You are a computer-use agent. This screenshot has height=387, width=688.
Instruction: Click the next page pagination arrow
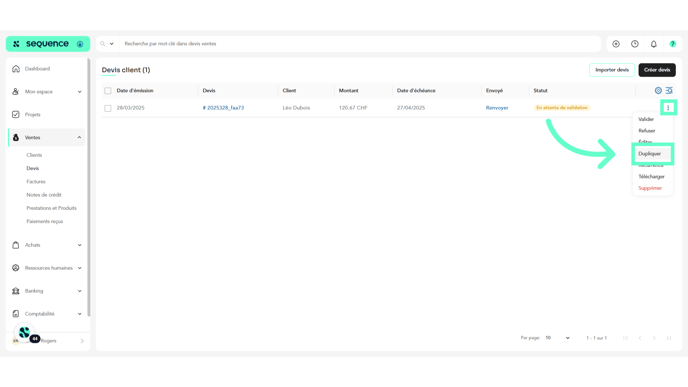(x=654, y=338)
